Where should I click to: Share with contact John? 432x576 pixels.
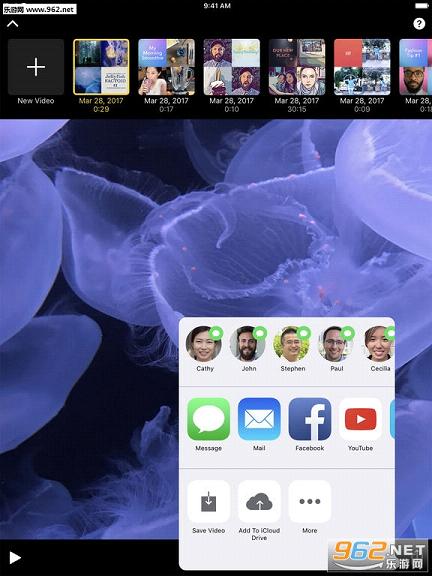[248, 344]
